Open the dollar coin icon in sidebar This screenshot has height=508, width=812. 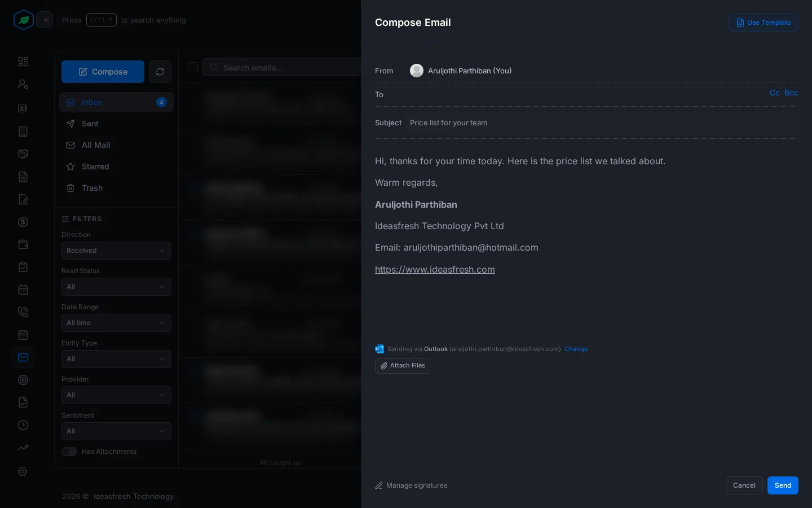(23, 222)
